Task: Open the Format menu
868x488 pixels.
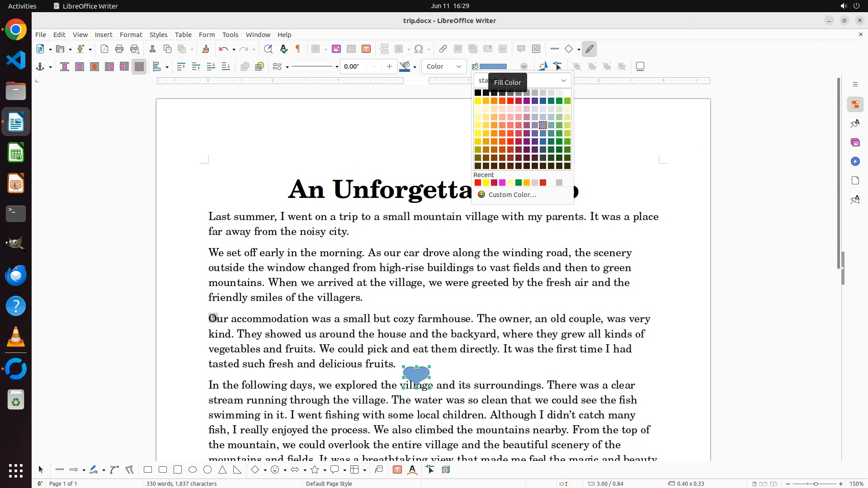Action: click(x=131, y=34)
